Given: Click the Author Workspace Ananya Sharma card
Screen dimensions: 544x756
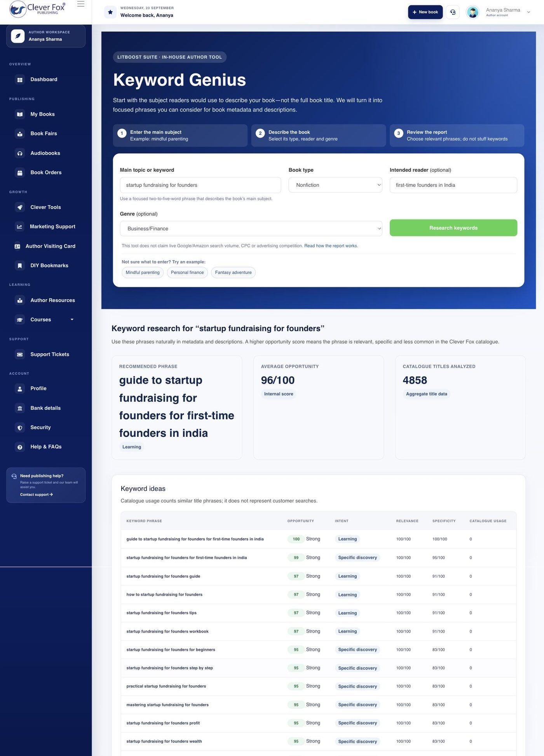Looking at the screenshot, I should (46, 36).
